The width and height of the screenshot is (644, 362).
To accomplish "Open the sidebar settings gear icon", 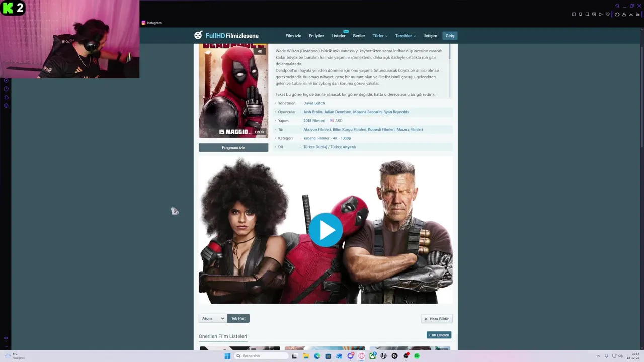I will [6, 105].
